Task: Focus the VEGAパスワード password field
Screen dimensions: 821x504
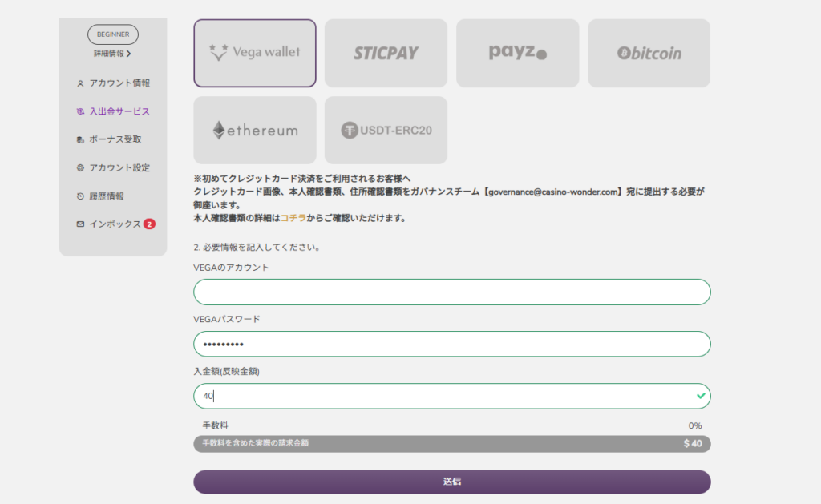Action: [452, 344]
